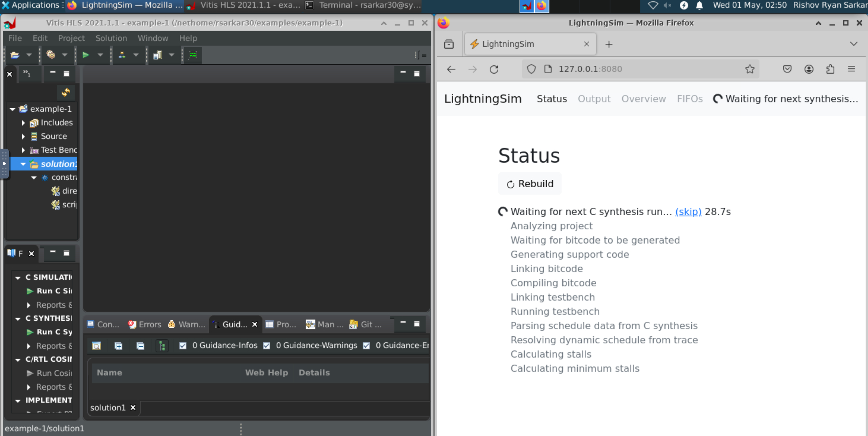
Task: Expand the Test Bench tree node
Action: point(23,150)
